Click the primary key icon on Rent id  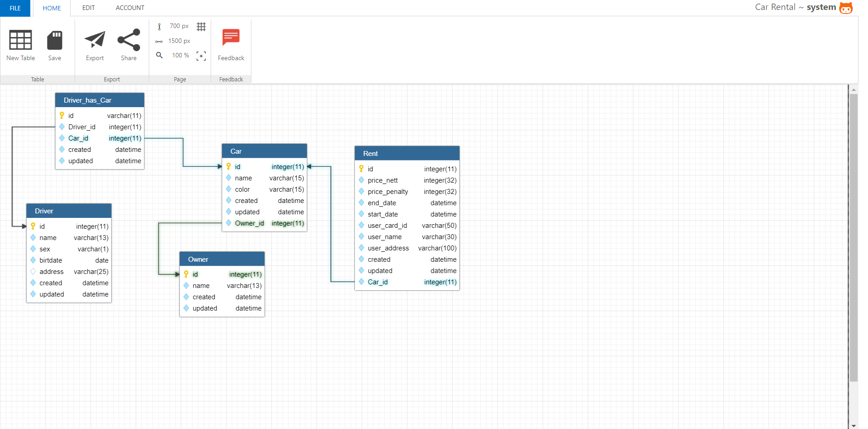361,169
